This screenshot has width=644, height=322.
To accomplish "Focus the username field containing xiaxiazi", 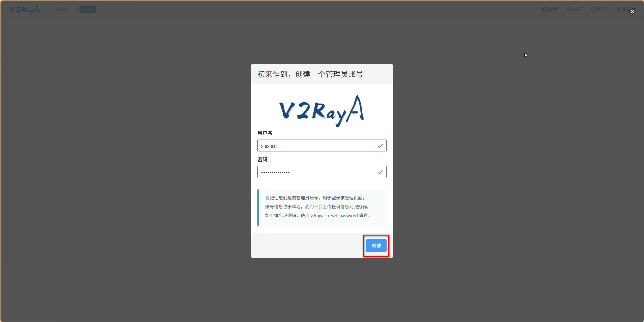I will (x=315, y=146).
